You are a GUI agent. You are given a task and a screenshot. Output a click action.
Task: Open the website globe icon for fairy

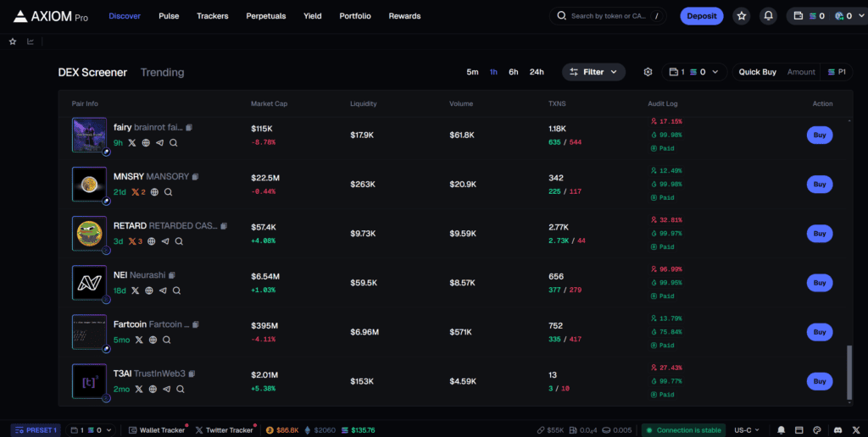(x=146, y=143)
